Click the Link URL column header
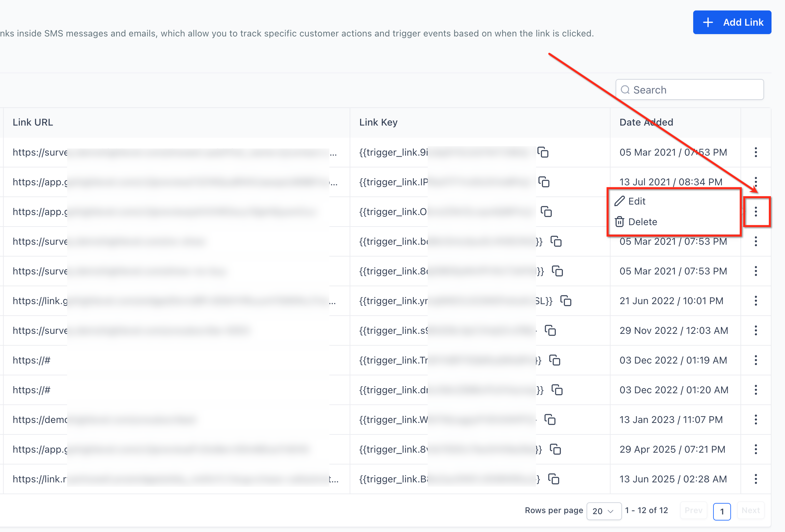This screenshot has width=785, height=532. point(33,122)
